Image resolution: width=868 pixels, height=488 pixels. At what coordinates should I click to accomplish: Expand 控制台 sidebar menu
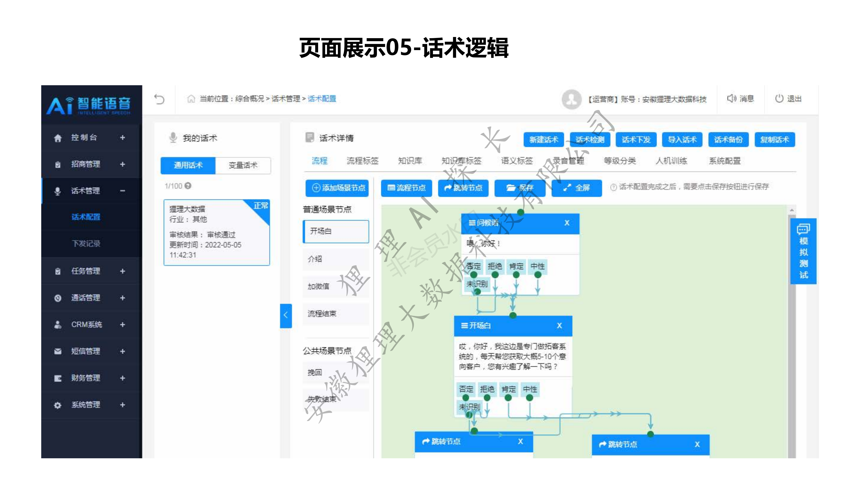123,138
